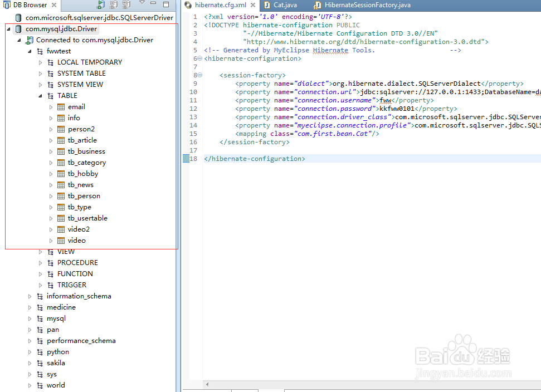541x392 pixels.
Task: Expand the tb_news table node
Action: [51, 185]
